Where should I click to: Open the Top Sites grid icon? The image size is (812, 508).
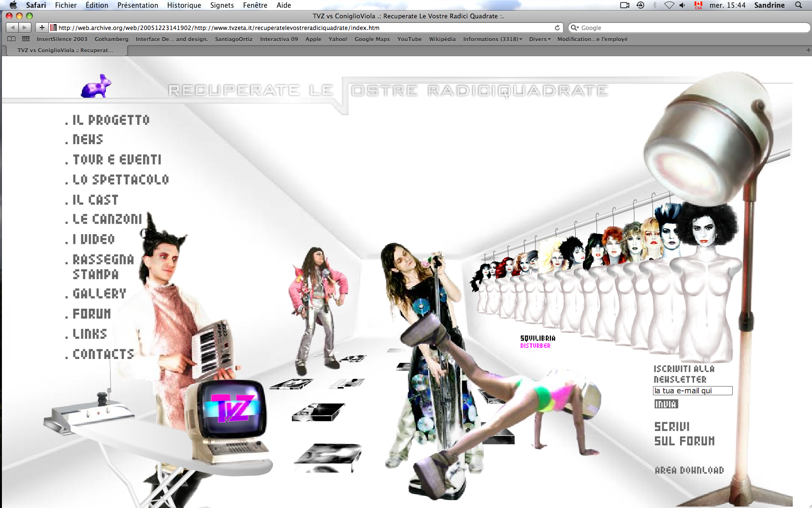tap(26, 39)
